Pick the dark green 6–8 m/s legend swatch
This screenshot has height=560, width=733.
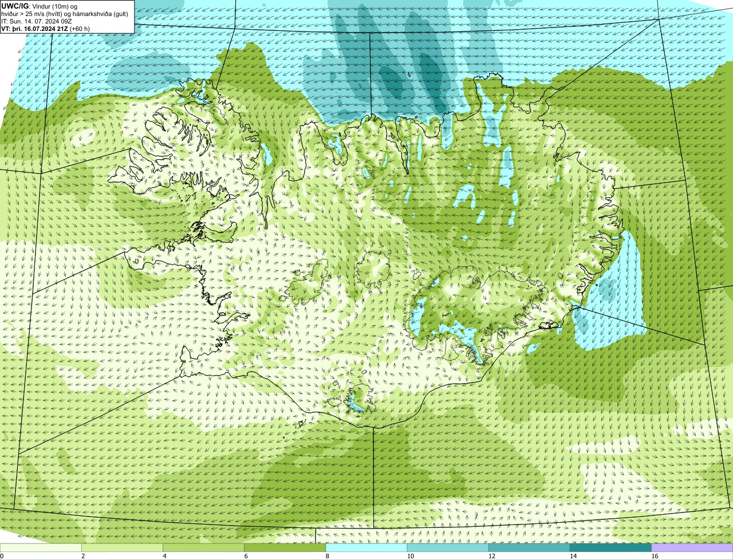coord(285,547)
